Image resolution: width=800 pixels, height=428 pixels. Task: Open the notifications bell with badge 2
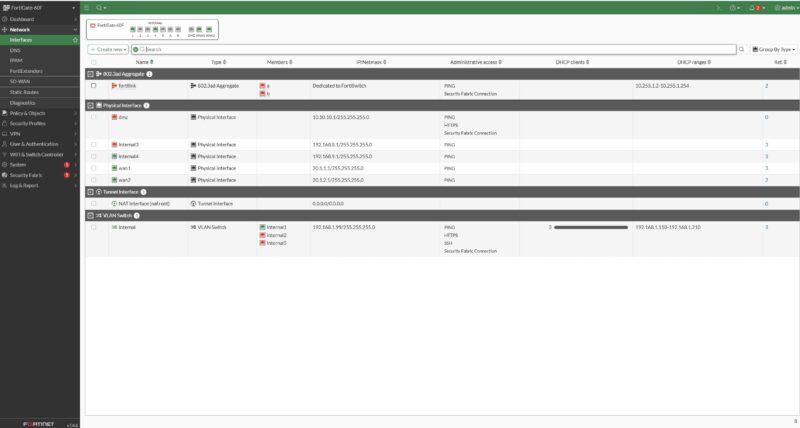coord(757,8)
